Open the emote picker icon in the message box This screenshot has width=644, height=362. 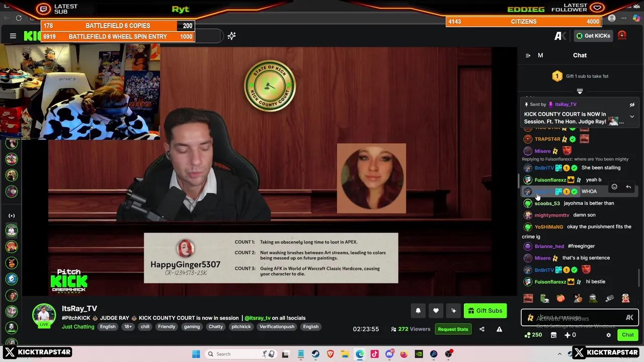click(x=629, y=318)
